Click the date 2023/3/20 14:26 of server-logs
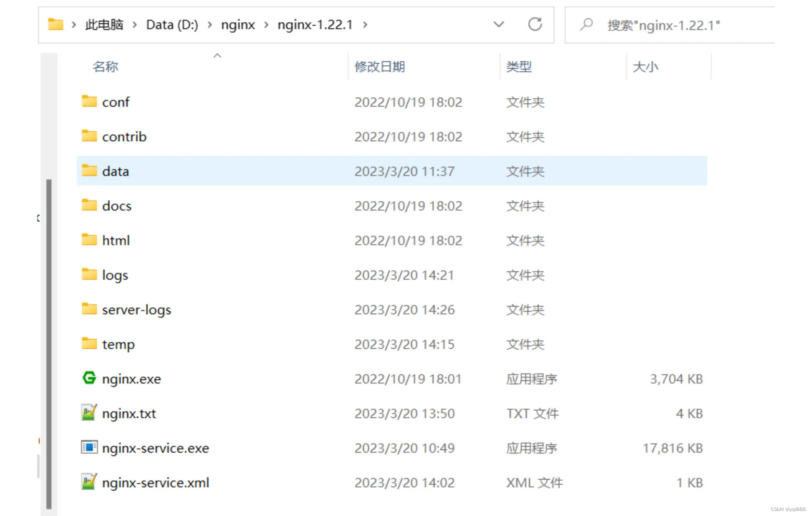The image size is (812, 516). pos(404,310)
